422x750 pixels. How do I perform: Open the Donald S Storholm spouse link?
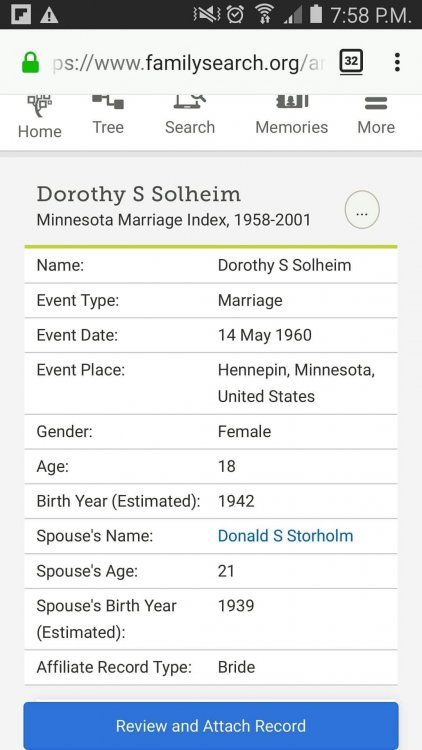point(285,536)
